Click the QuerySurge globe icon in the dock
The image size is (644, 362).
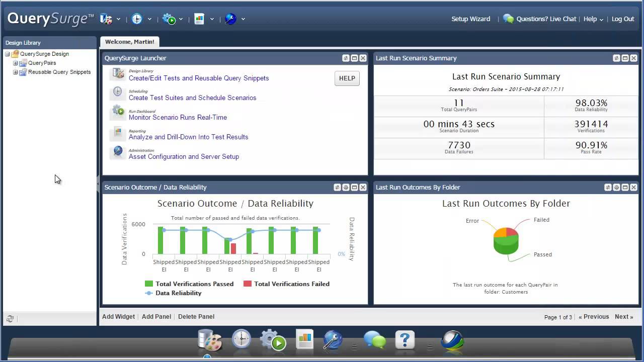[452, 340]
